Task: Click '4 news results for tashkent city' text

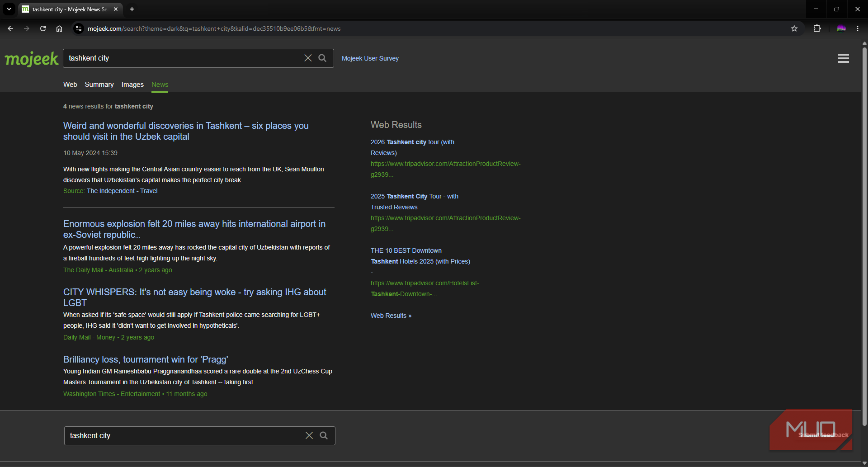Action: [x=108, y=106]
